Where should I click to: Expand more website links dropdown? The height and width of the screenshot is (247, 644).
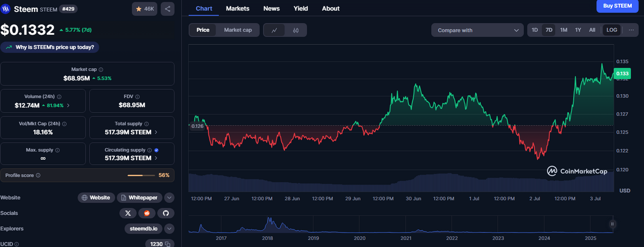click(x=170, y=198)
